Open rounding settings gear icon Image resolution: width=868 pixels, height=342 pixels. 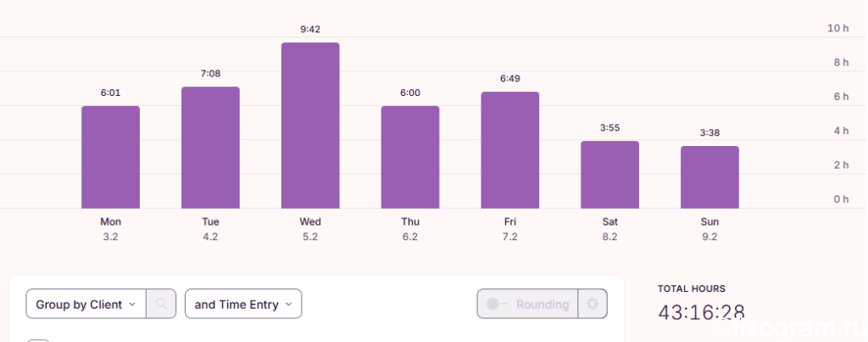pyautogui.click(x=593, y=304)
